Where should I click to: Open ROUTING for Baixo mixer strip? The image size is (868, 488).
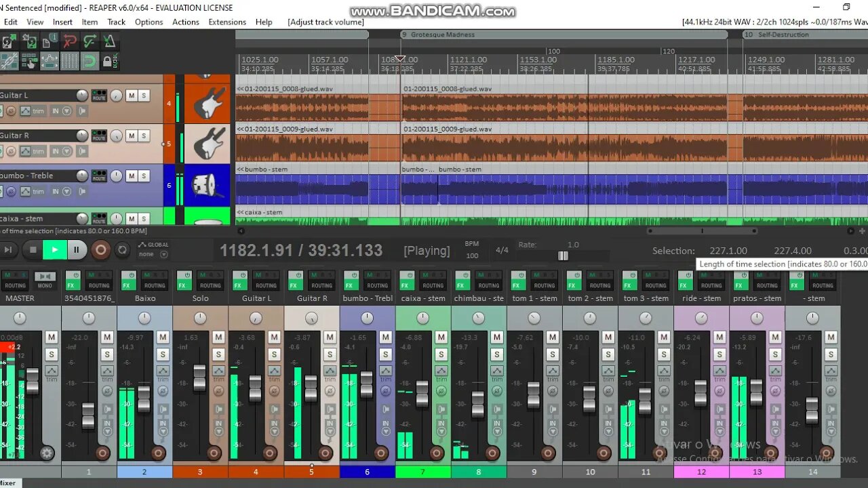[155, 281]
